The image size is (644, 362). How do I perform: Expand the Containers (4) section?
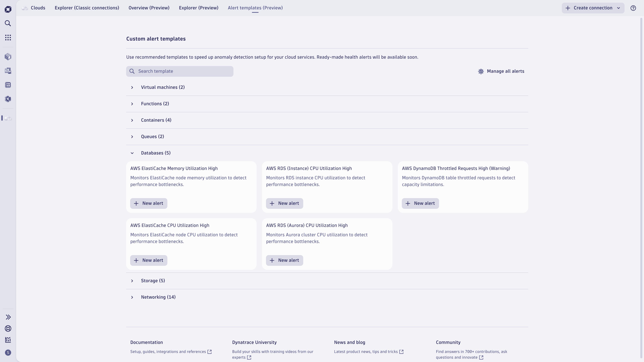(327, 120)
